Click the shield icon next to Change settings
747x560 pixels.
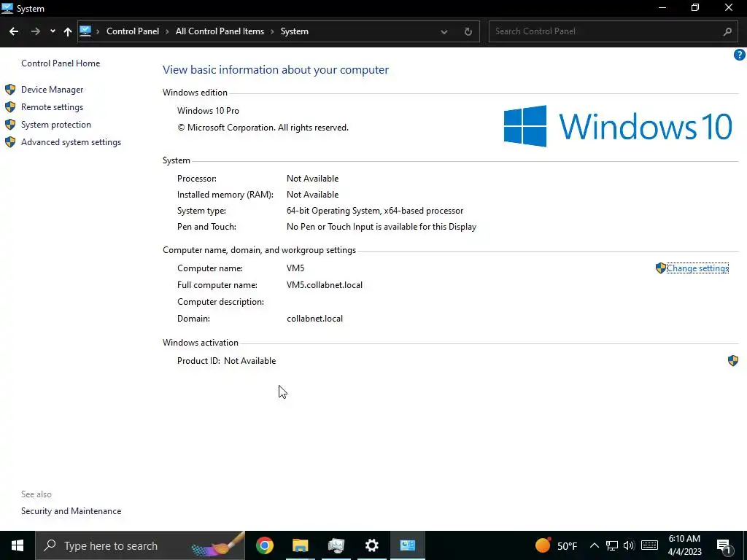[660, 268]
